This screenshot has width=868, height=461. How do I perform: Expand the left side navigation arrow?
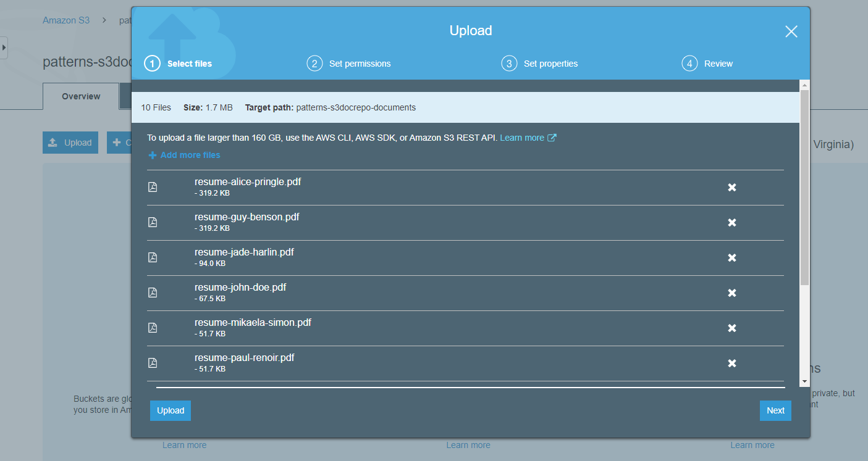[4, 48]
